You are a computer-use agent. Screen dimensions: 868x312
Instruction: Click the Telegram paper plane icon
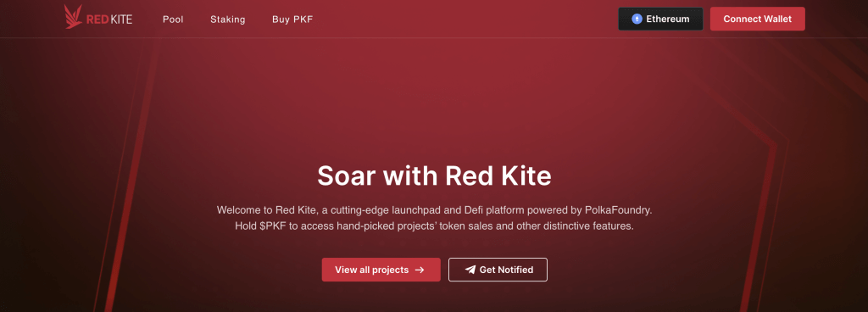[x=470, y=270]
